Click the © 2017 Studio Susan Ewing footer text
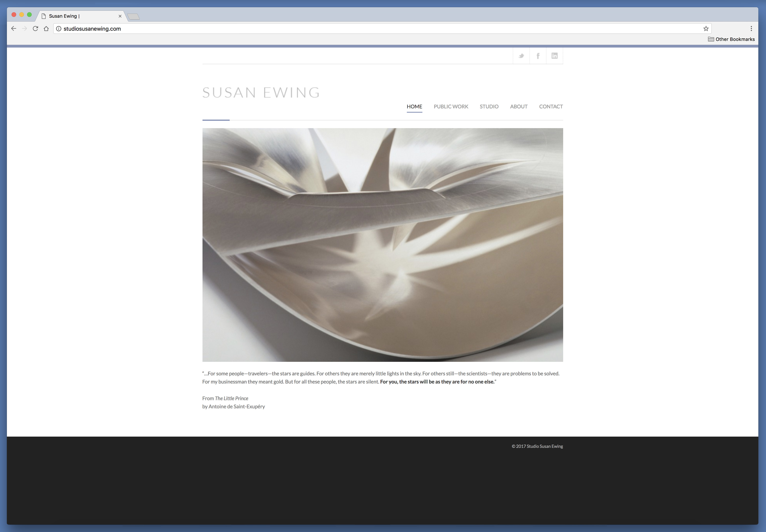The width and height of the screenshot is (766, 532). (x=537, y=446)
